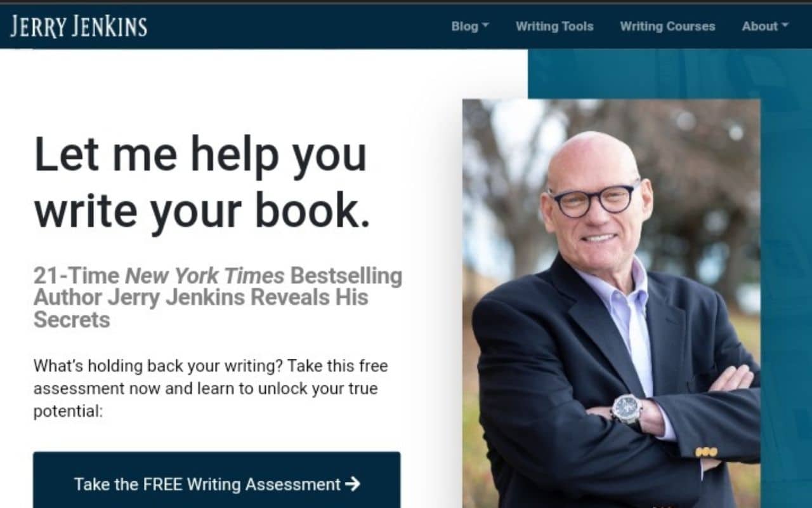This screenshot has width=812, height=508.
Task: Expand the Blog dropdown caret
Action: [x=485, y=26]
